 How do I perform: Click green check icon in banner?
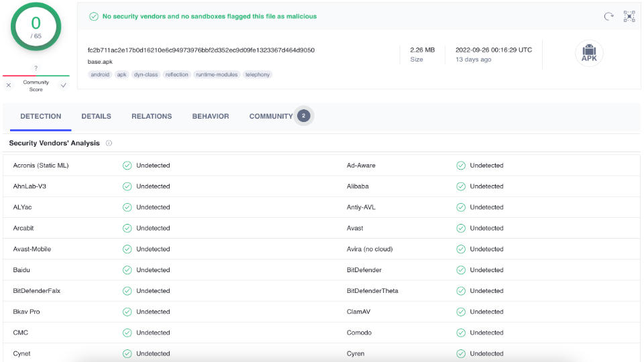94,16
